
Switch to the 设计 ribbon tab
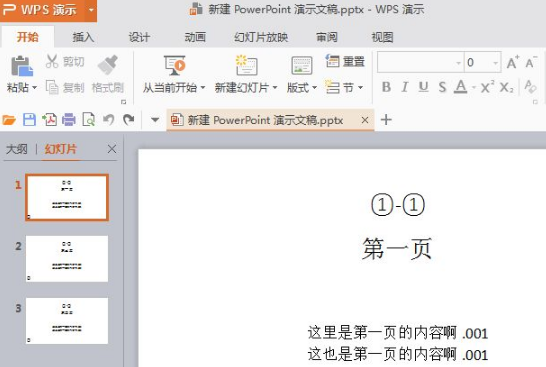coord(139,37)
